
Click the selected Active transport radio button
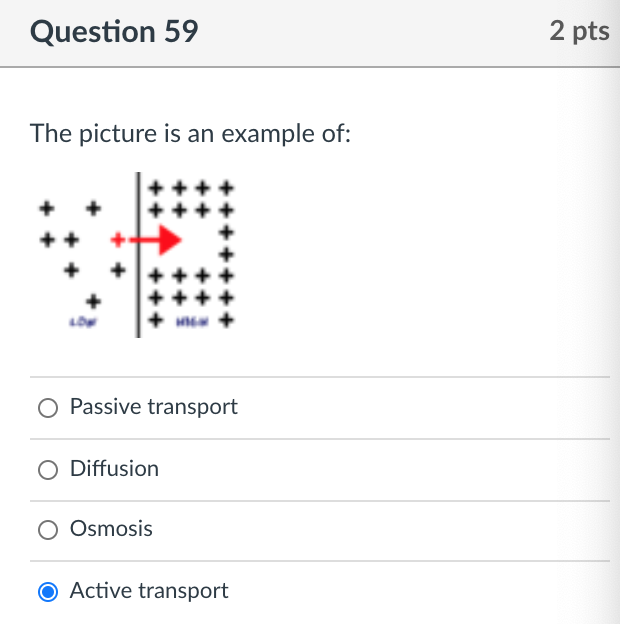pyautogui.click(x=48, y=592)
